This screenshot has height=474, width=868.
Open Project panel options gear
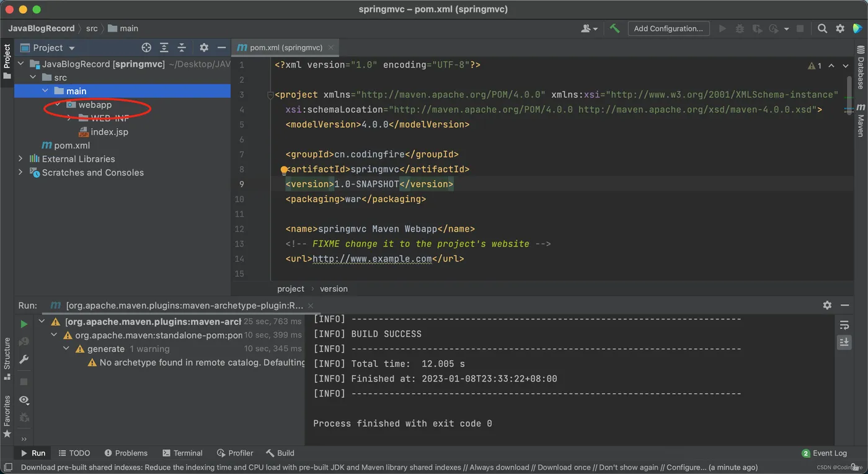[204, 48]
